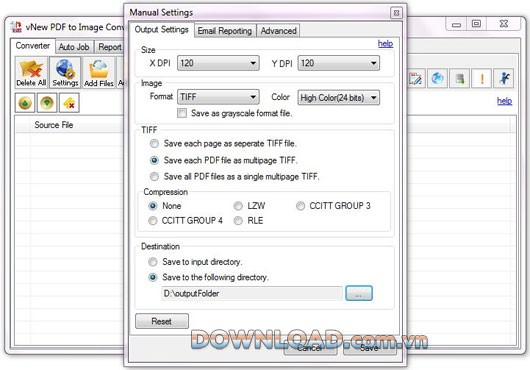
Task: Open the image Format dropdown showing TIFF
Action: point(218,97)
